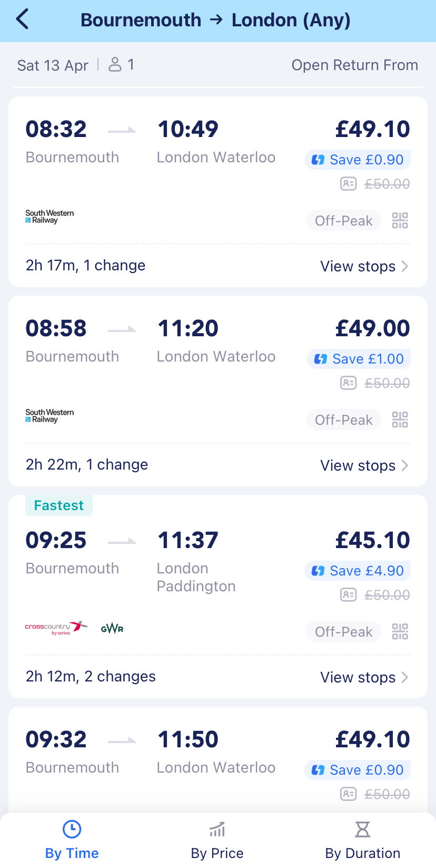Tap the passenger count icon
The height and width of the screenshot is (868, 436).
click(115, 65)
